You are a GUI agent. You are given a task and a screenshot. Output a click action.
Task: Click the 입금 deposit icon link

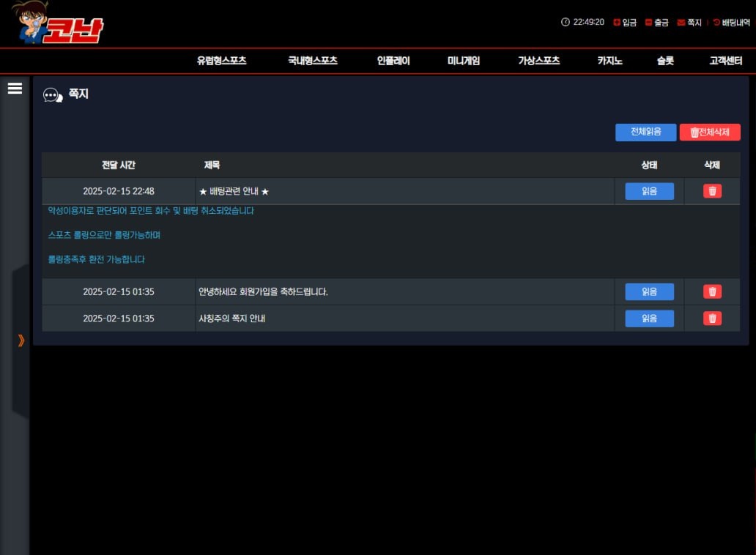pos(625,23)
